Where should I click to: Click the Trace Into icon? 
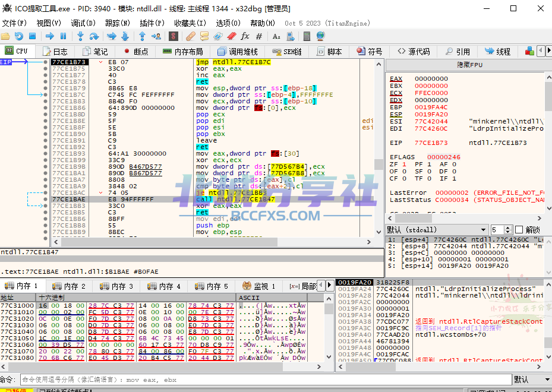click(111, 36)
